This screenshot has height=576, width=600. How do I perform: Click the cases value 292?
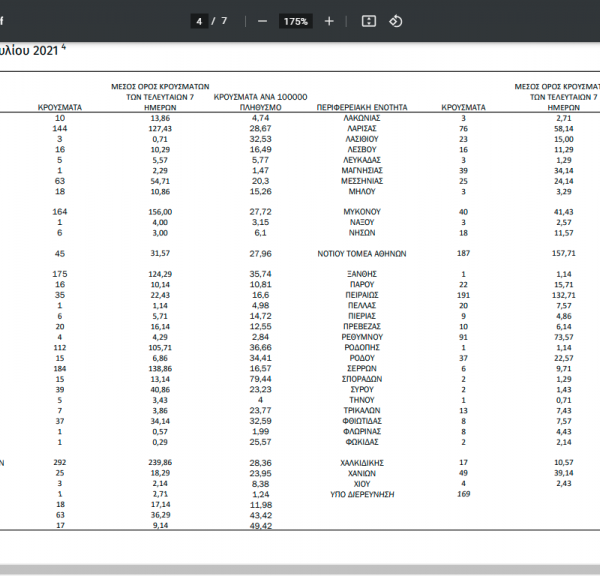pyautogui.click(x=60, y=463)
